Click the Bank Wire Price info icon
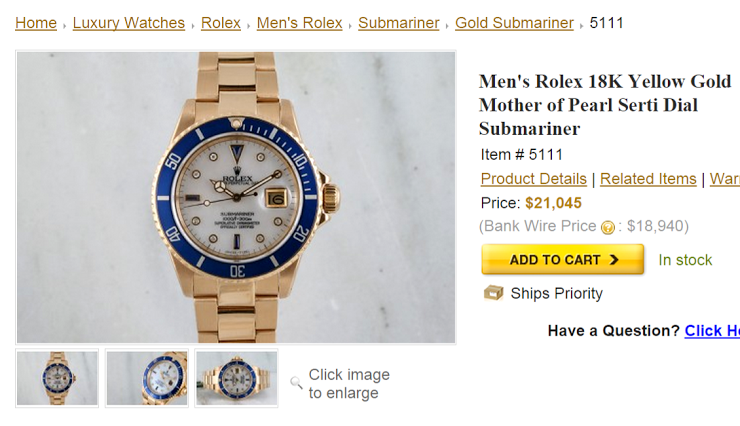The height and width of the screenshot is (426, 740). pyautogui.click(x=607, y=227)
